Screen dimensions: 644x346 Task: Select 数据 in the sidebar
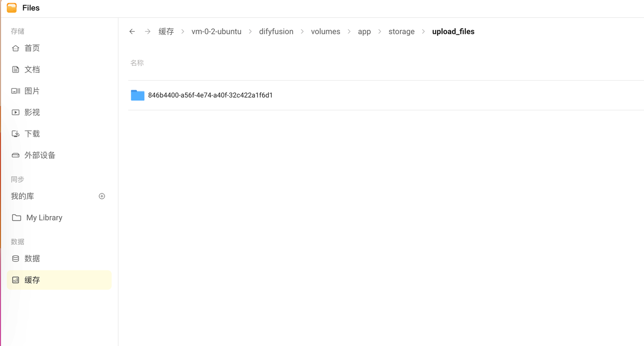point(32,258)
